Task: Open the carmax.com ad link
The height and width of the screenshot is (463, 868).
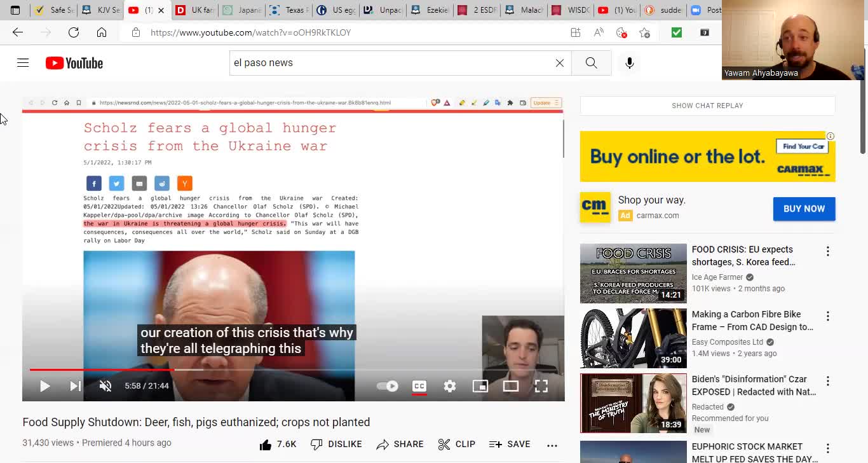Action: (658, 216)
